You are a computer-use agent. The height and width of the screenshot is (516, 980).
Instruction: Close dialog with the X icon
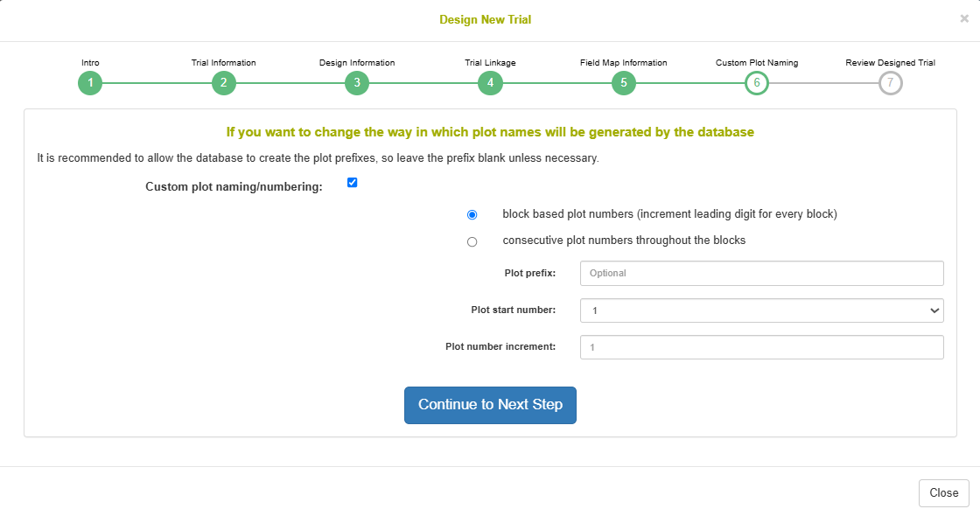tap(964, 18)
